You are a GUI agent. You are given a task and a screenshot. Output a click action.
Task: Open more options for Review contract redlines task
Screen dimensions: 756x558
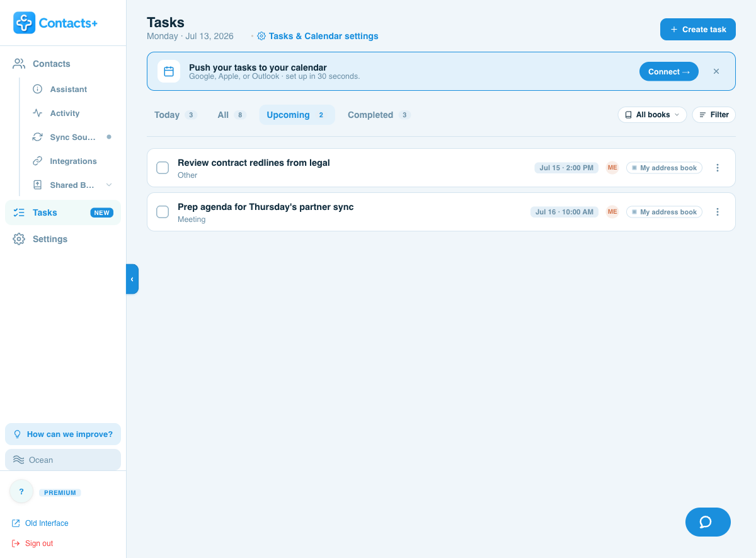[x=718, y=168]
